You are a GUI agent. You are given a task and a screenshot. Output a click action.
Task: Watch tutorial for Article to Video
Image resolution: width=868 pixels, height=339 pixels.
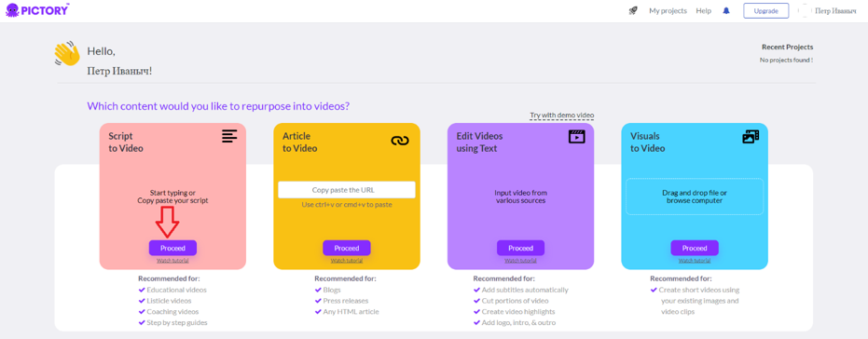coord(347,261)
